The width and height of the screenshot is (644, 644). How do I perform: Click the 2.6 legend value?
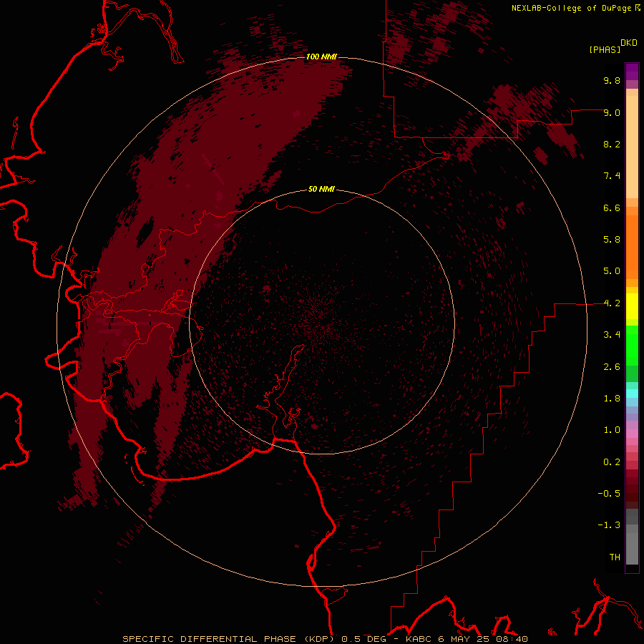pos(612,367)
